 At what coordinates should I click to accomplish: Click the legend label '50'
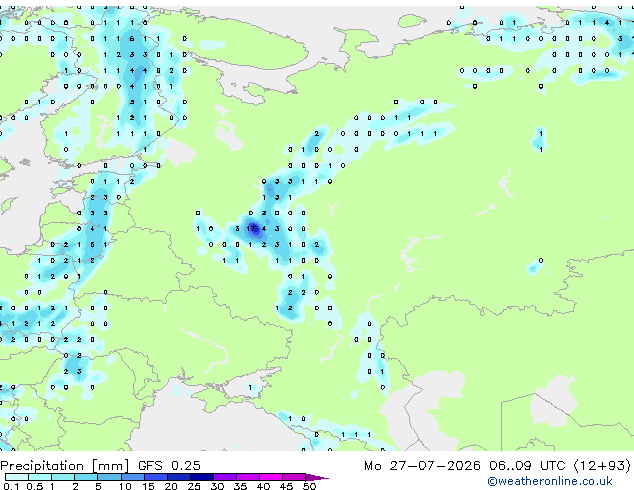click(309, 486)
